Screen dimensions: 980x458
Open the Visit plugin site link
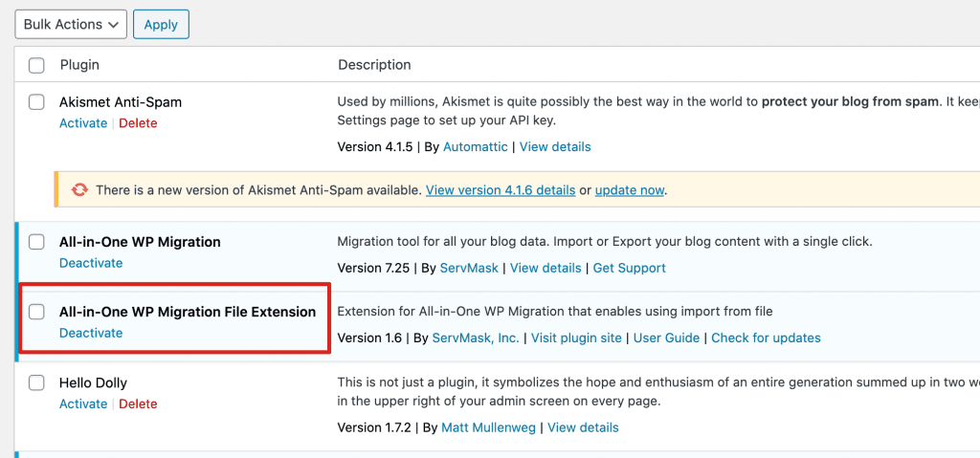[576, 338]
